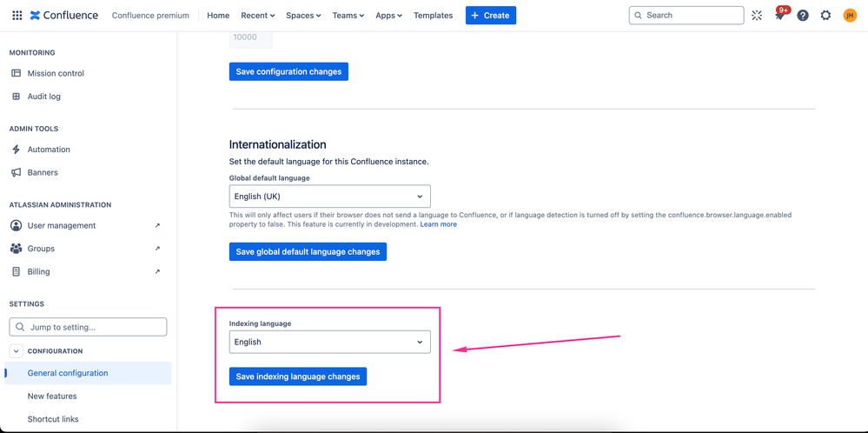Expand the Recent menu
This screenshot has height=433, width=868.
click(x=258, y=16)
